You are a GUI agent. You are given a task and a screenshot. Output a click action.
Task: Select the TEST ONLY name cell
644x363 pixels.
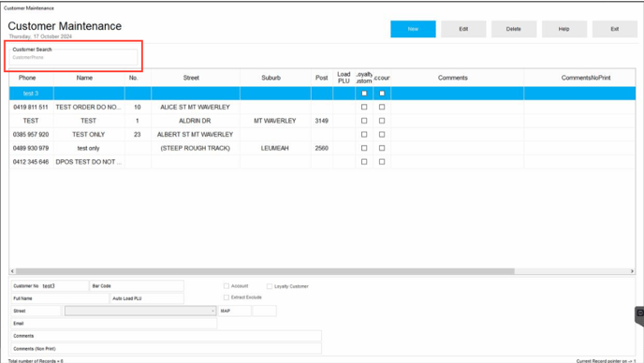[89, 135]
